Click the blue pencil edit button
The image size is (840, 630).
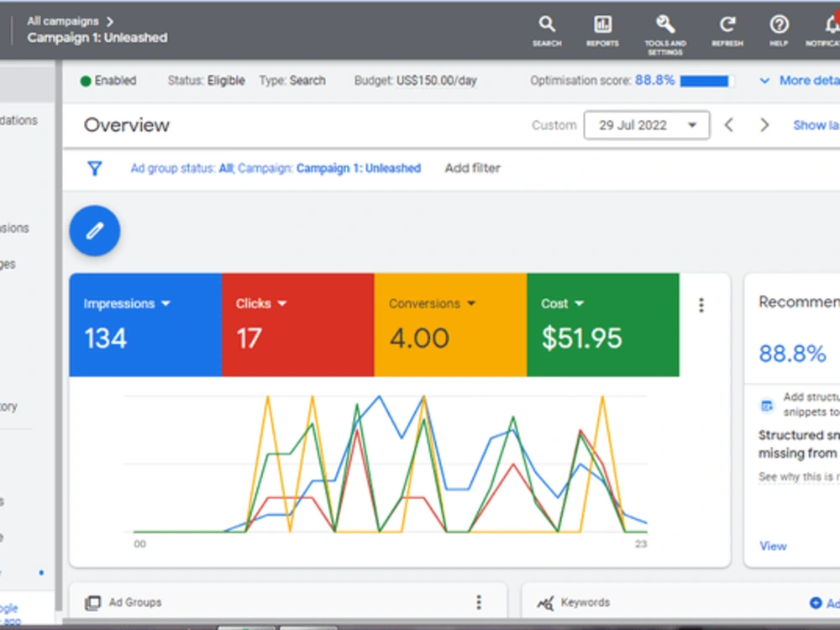coord(95,231)
